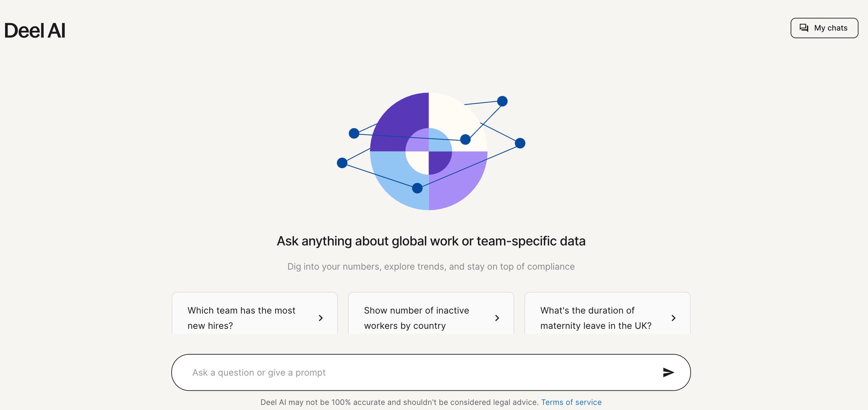The width and height of the screenshot is (868, 410).
Task: Click the "Dig into your numbers" subtitle text
Action: pos(431,267)
